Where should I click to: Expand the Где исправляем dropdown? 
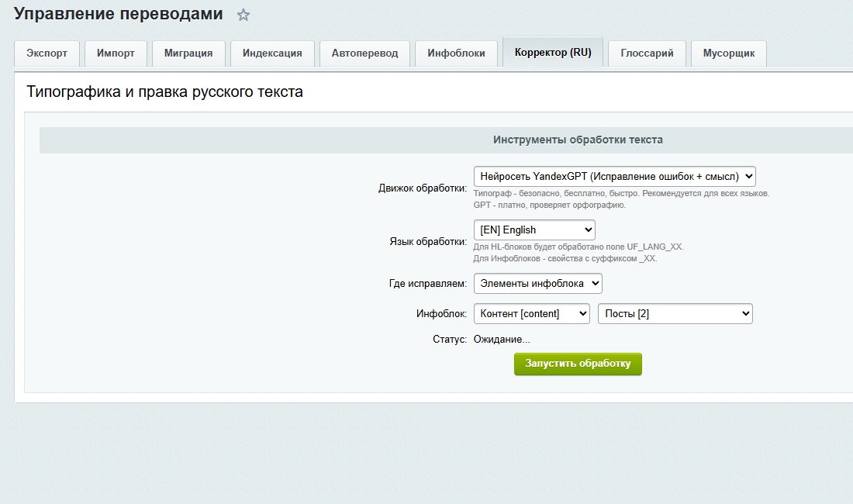pyautogui.click(x=537, y=284)
